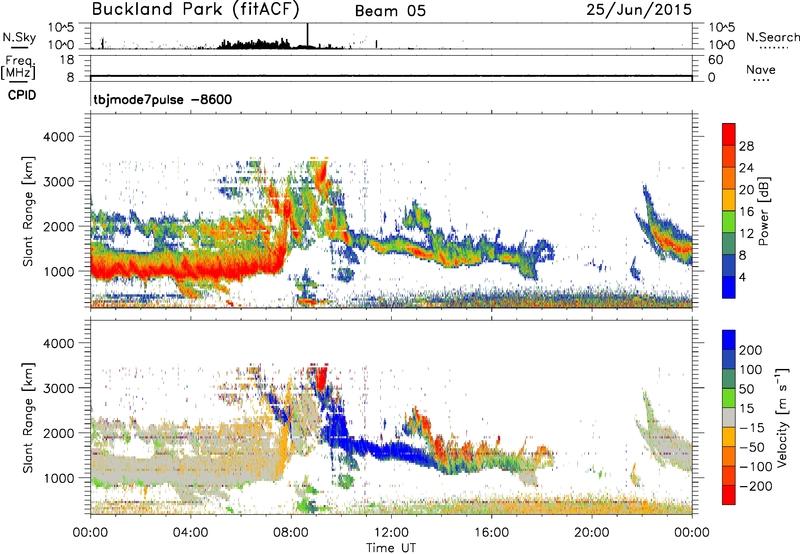Click the "Time UT" axis title
The height and width of the screenshot is (554, 800).
pyautogui.click(x=391, y=547)
